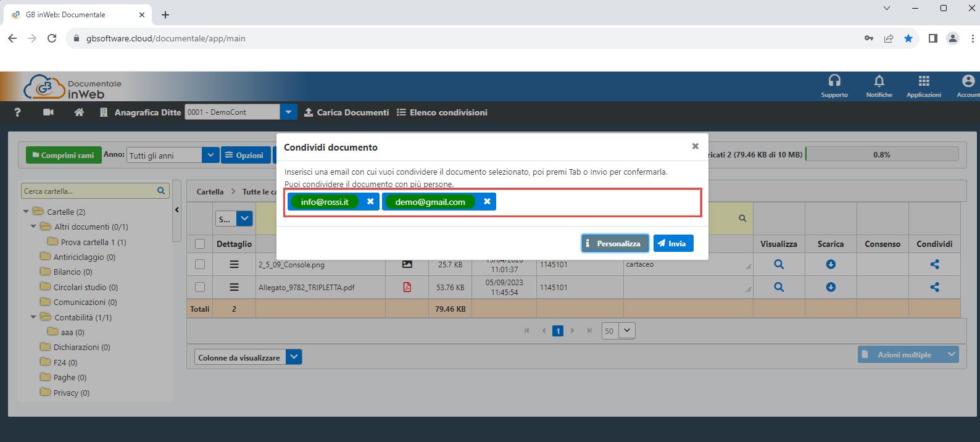Screen dimensions: 980x442
Task: Toggle the select-all checkbox in table header
Action: click(x=200, y=244)
